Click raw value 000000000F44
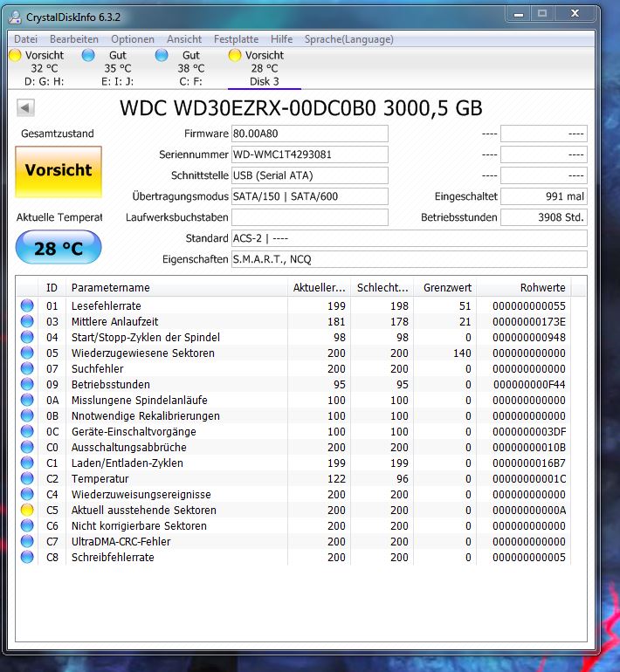The height and width of the screenshot is (672, 620). [x=529, y=385]
